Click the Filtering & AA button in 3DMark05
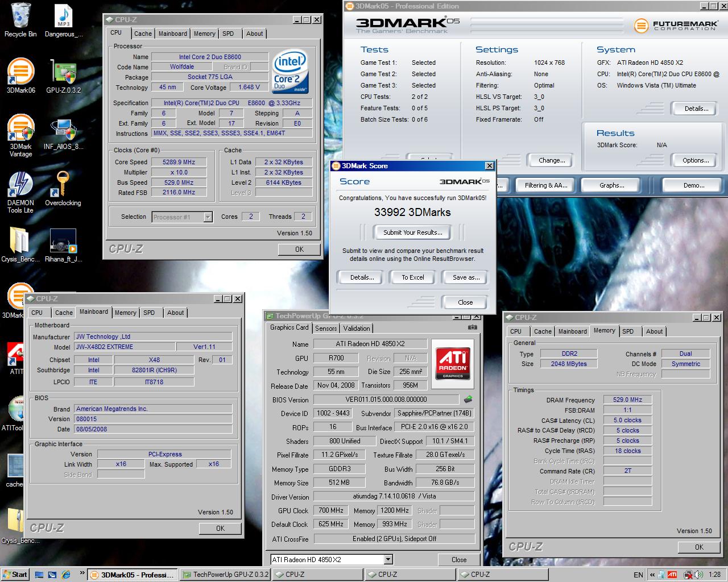The image size is (728, 582). (x=546, y=185)
